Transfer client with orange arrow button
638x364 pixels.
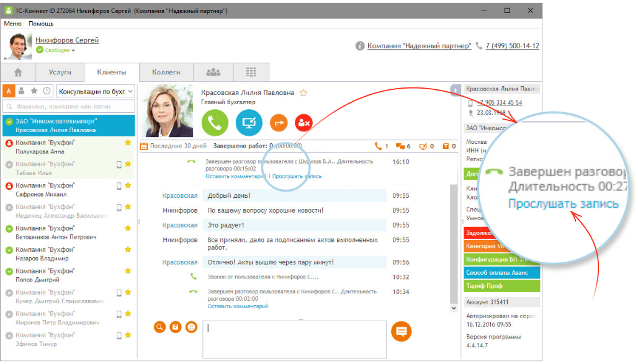[279, 122]
